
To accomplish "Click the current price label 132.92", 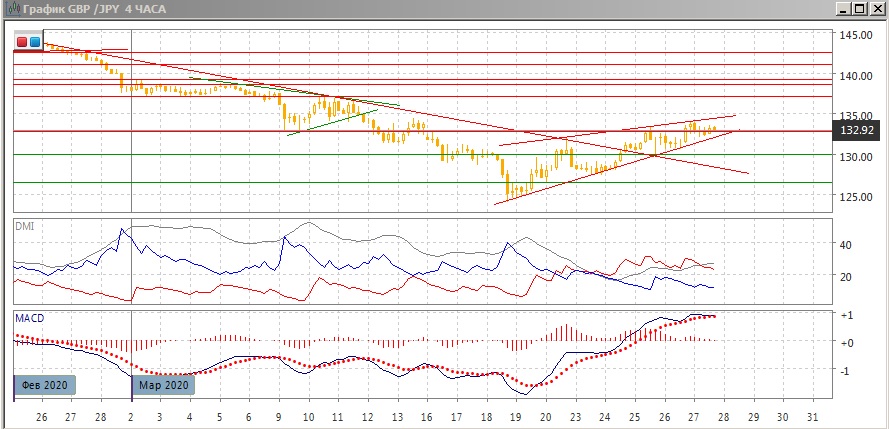I will pos(859,131).
